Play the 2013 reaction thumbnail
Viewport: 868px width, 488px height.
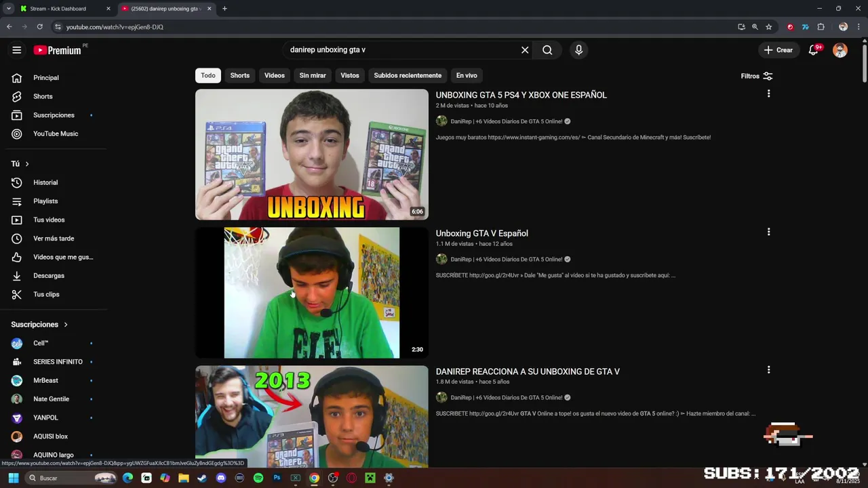tap(312, 417)
